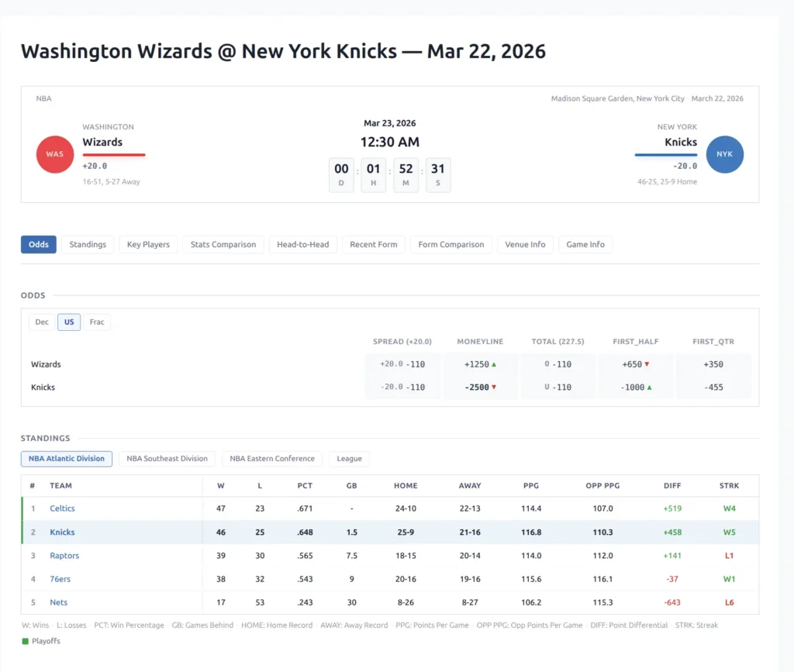The image size is (794, 672).
Task: Open the Head-to-Head tab
Action: (303, 244)
